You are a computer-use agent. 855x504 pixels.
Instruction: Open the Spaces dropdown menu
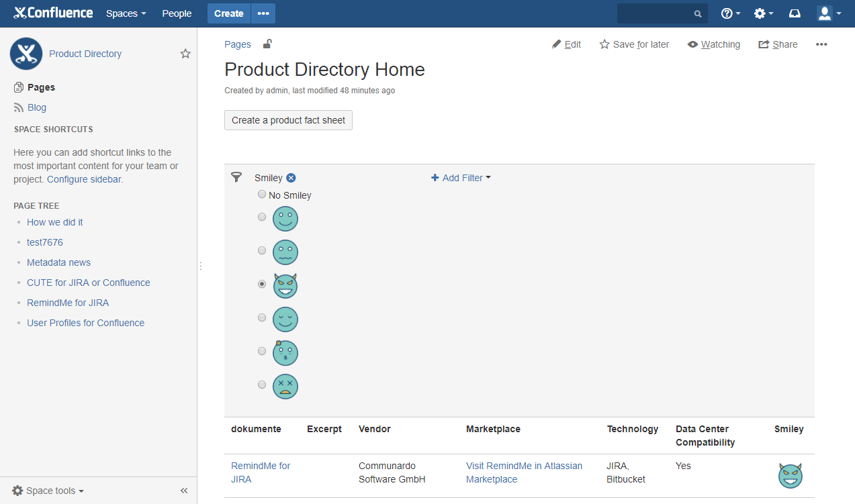click(x=126, y=13)
